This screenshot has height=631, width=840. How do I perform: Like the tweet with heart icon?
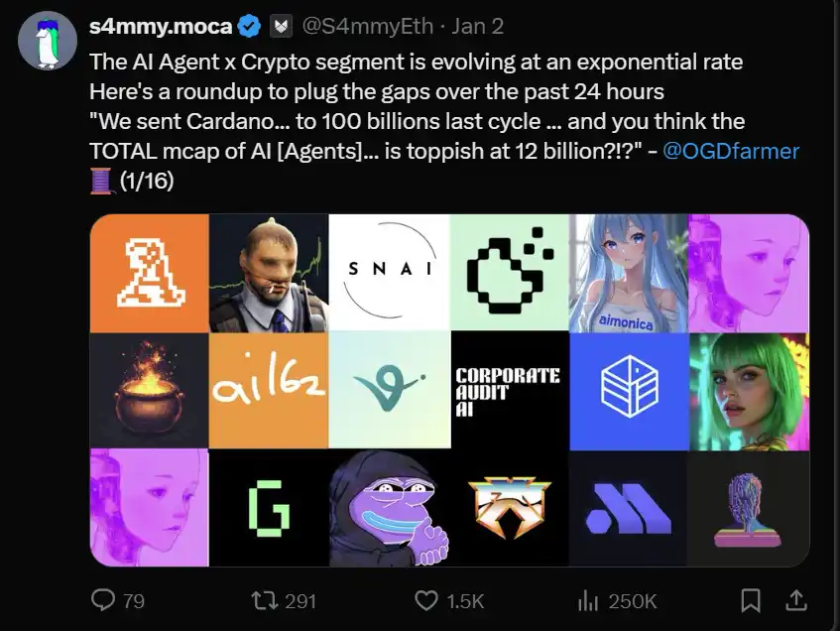point(426,600)
